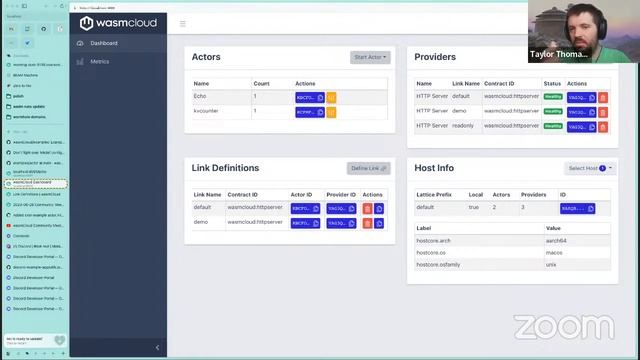Click demo link name in Link Definitions
640x360 pixels.
point(201,222)
